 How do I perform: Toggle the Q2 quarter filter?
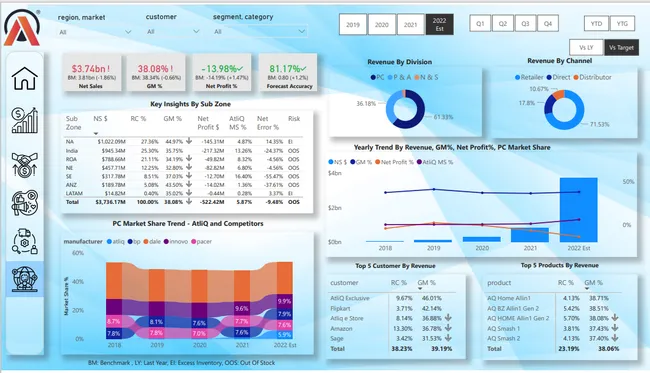tap(503, 24)
